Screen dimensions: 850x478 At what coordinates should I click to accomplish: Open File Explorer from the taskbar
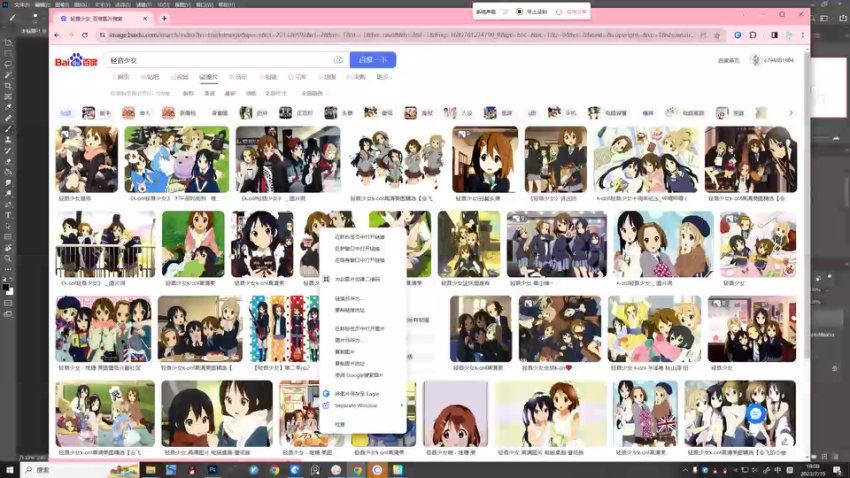(x=151, y=469)
